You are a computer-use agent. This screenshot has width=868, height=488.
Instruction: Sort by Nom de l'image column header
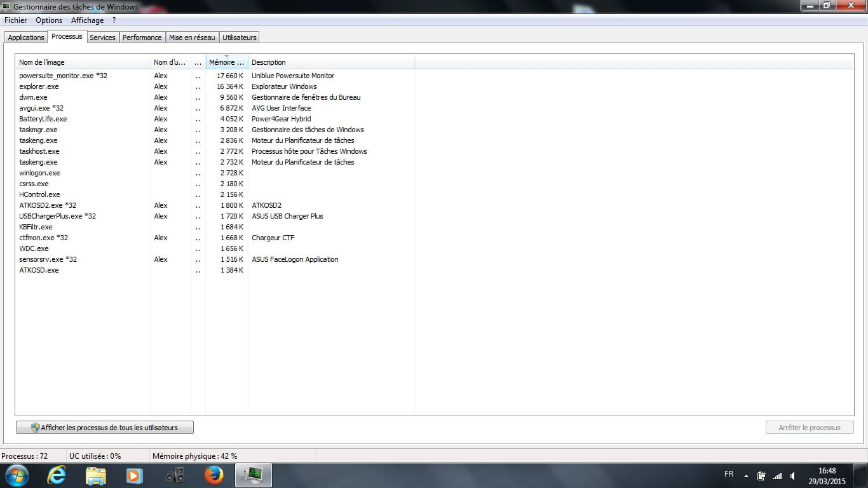tap(83, 62)
